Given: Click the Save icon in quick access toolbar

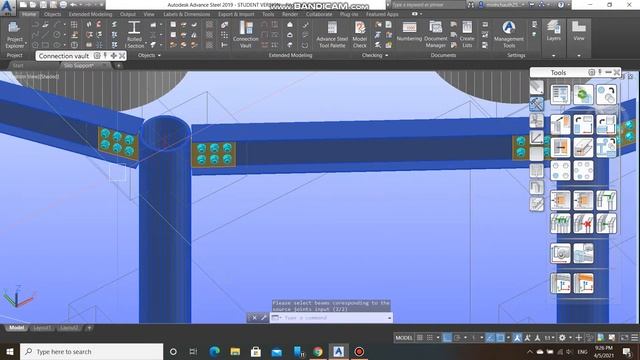Looking at the screenshot, I should [x=43, y=5].
